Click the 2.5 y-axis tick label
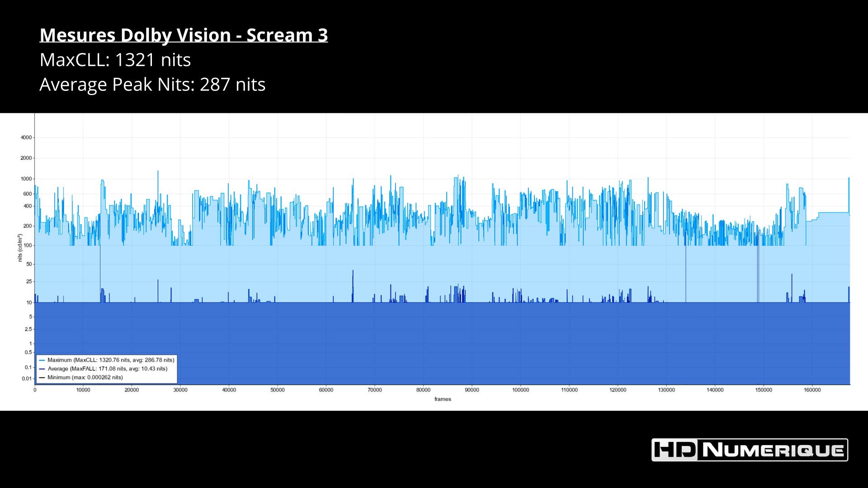This screenshot has height=488, width=868. pos(28,329)
